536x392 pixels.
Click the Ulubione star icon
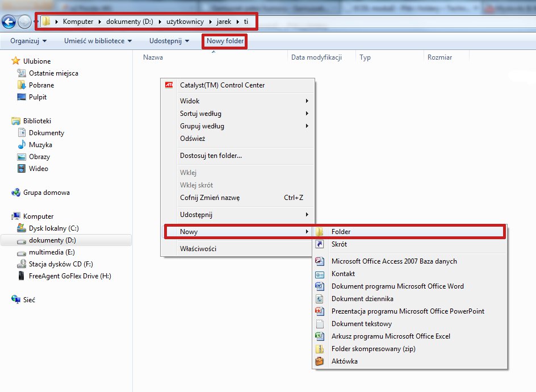(16, 61)
